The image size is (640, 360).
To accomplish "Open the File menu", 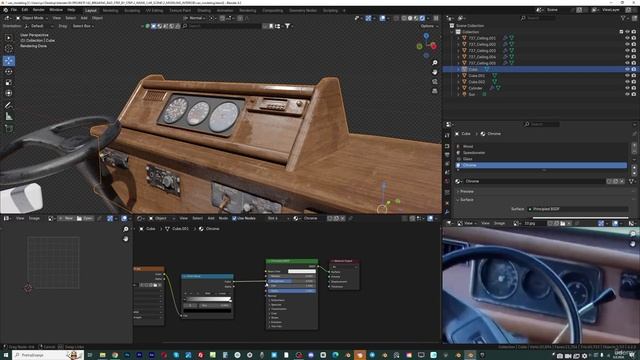I will coord(14,10).
